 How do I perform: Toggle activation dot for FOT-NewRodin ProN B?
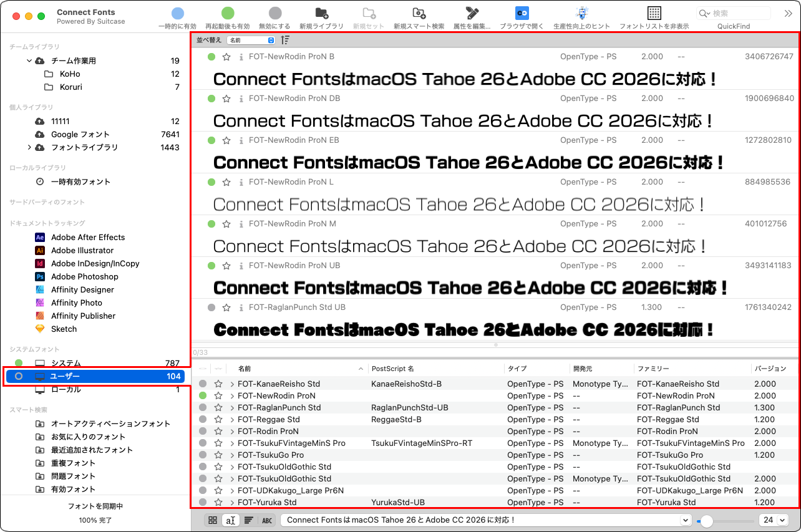click(211, 57)
